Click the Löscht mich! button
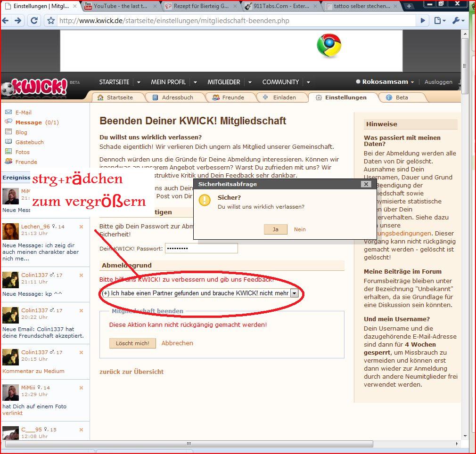Image resolution: width=476 pixels, height=454 pixels. coord(132,343)
